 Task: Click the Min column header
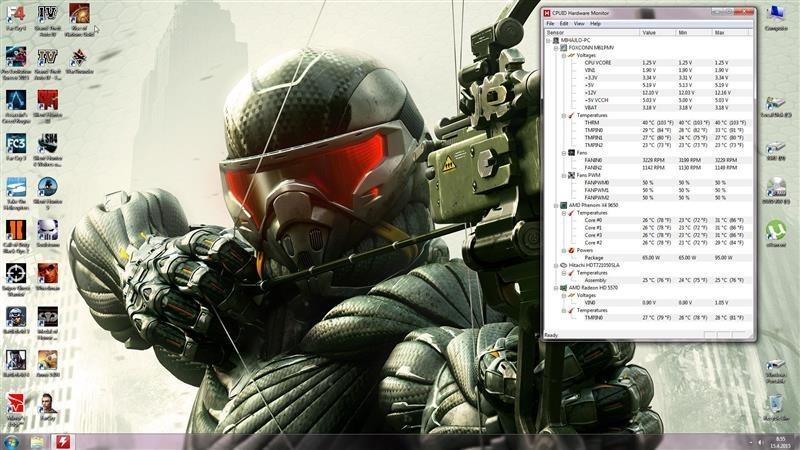pyautogui.click(x=694, y=32)
